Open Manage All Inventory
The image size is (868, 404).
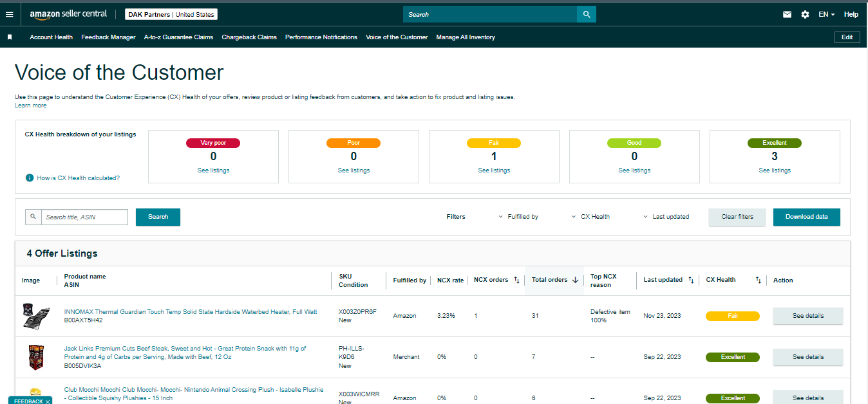[x=466, y=37]
